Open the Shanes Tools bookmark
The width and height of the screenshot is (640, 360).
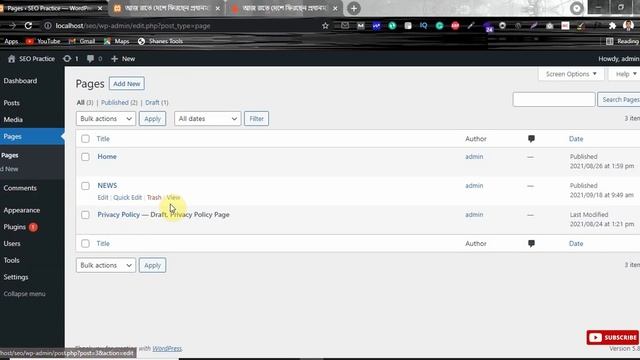click(160, 41)
